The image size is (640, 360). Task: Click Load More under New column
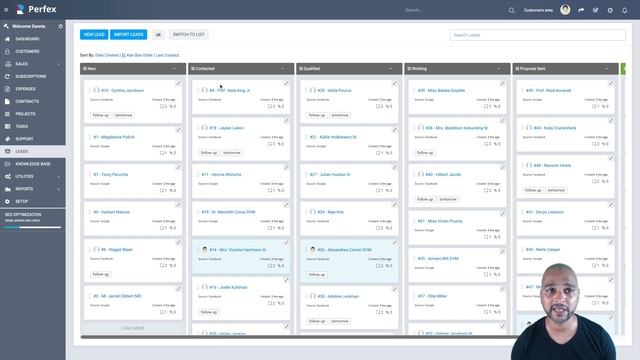[x=133, y=328]
